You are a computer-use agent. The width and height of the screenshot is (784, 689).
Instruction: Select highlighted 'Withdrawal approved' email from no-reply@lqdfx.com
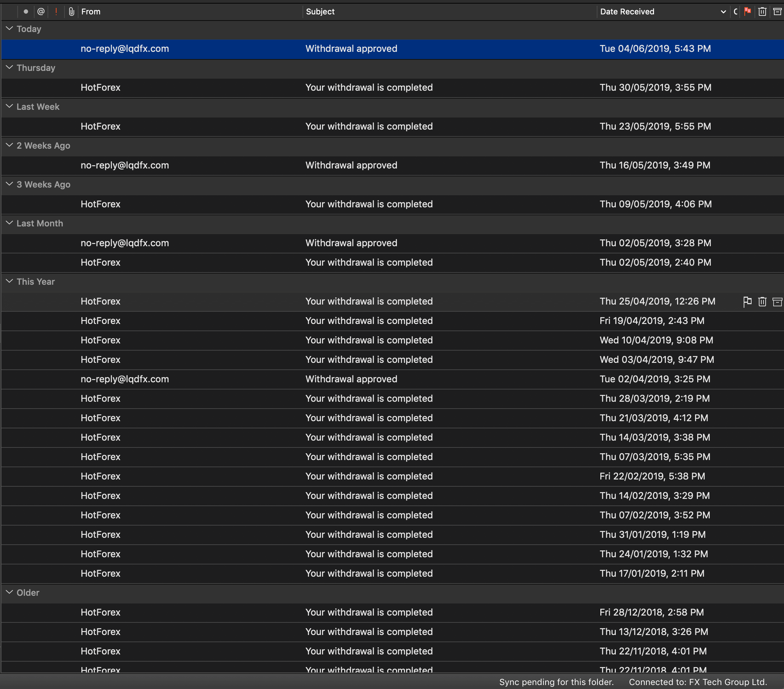[392, 49]
